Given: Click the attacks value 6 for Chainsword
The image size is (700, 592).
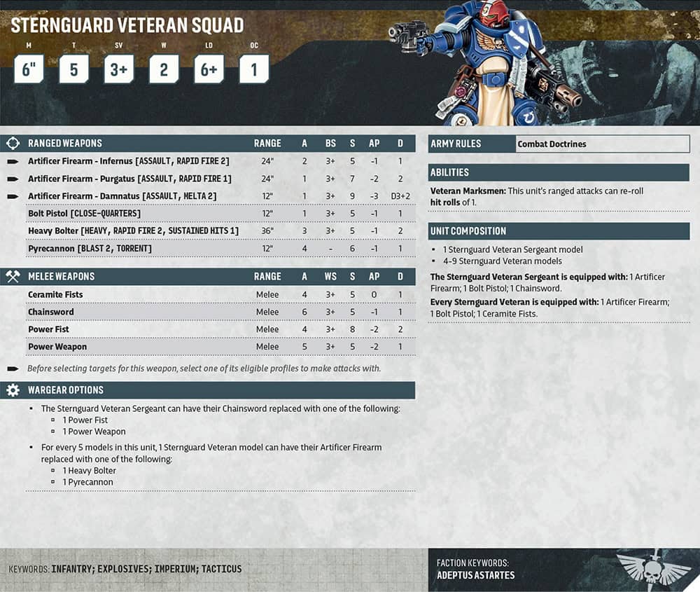Looking at the screenshot, I should pyautogui.click(x=304, y=312).
